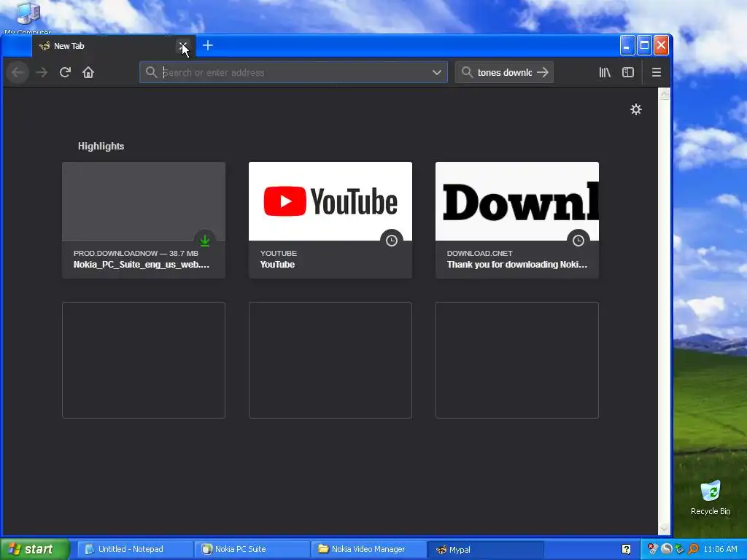Open the Download.cnet highlight thumbnail
This screenshot has height=560, width=747.
[517, 201]
